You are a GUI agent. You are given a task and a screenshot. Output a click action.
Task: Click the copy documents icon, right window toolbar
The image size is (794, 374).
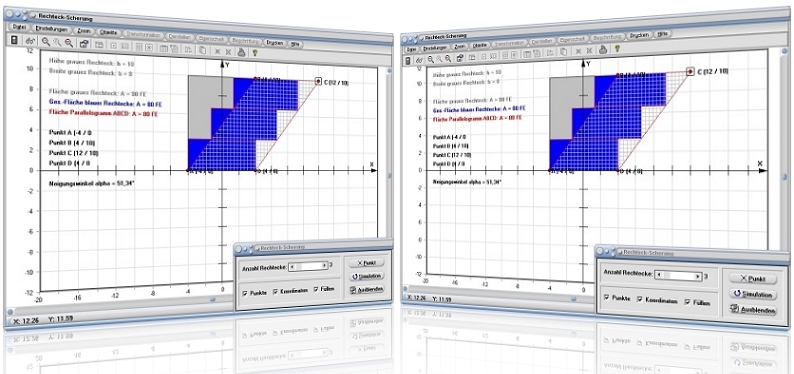565,52
